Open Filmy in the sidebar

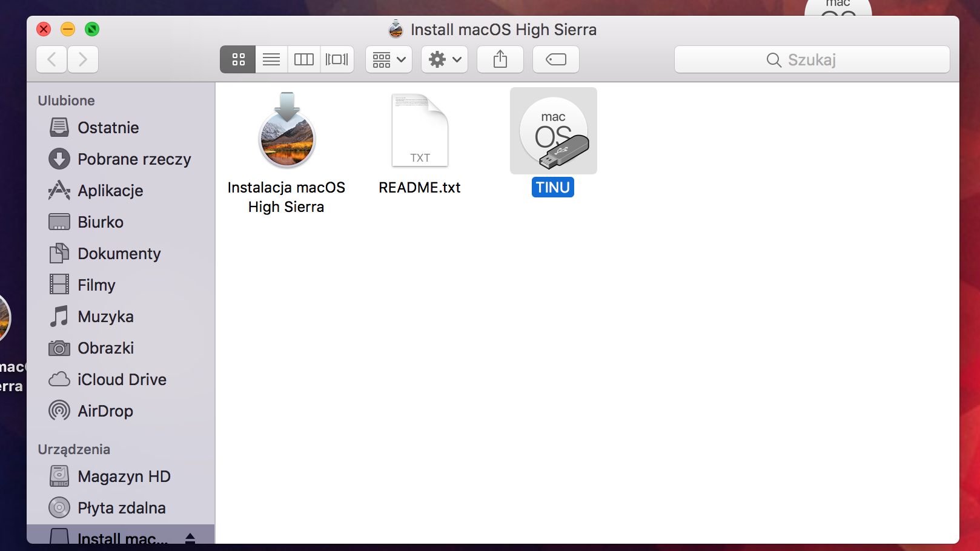[121, 285]
